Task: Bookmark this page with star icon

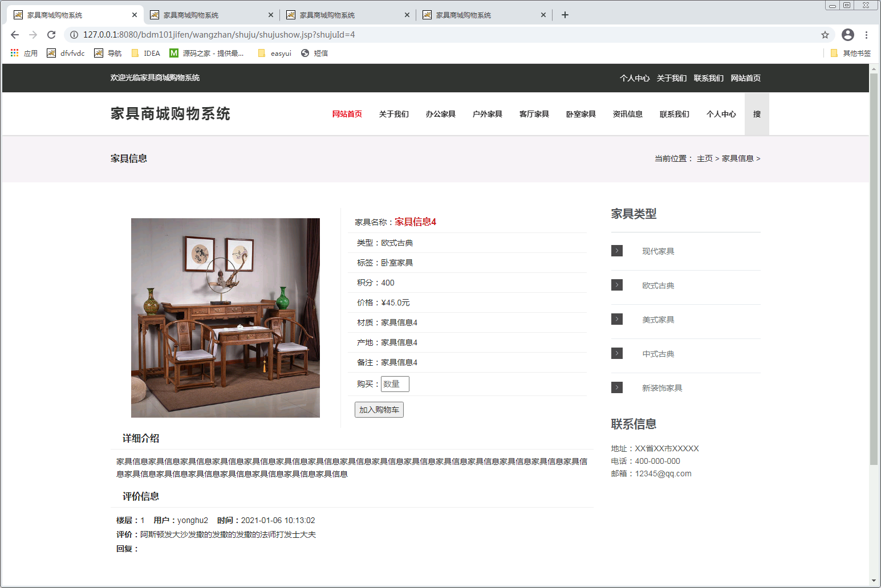Action: tap(825, 35)
